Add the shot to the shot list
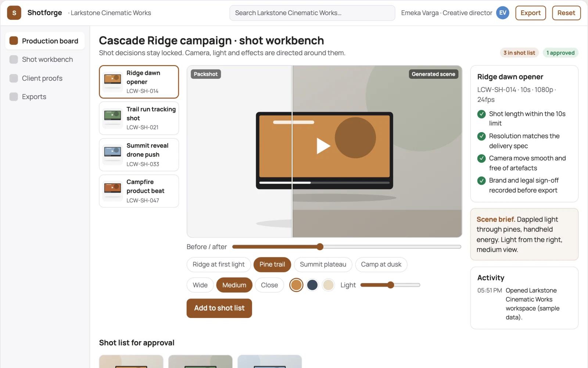 (219, 308)
